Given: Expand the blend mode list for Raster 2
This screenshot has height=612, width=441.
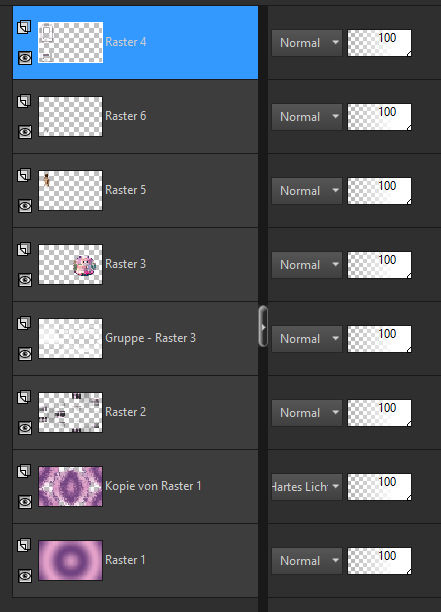Looking at the screenshot, I should coord(307,413).
